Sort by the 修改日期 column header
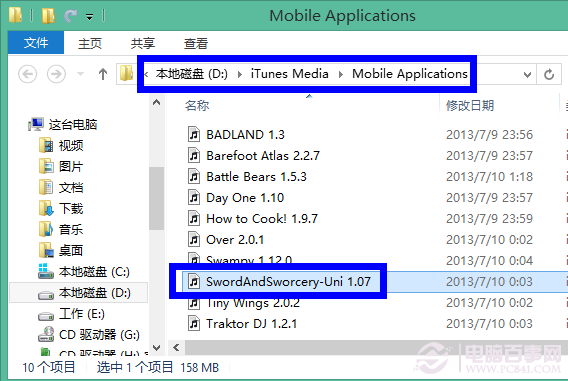 pyautogui.click(x=470, y=105)
